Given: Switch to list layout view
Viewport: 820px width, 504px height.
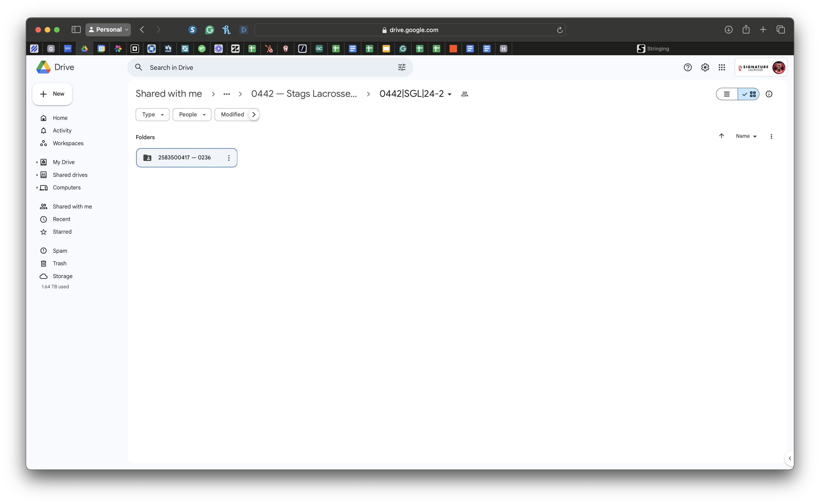Looking at the screenshot, I should coord(727,94).
